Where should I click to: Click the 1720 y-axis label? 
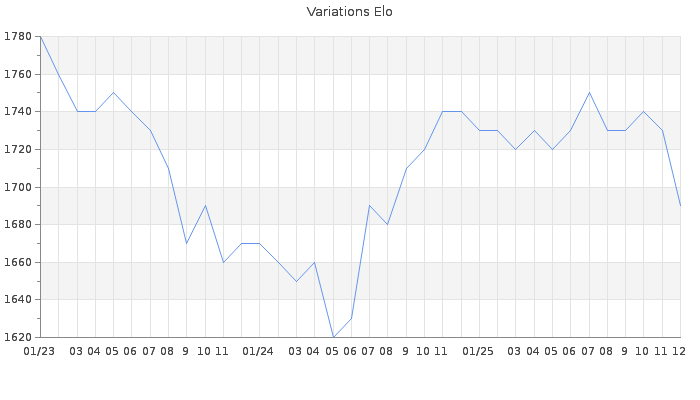18,150
